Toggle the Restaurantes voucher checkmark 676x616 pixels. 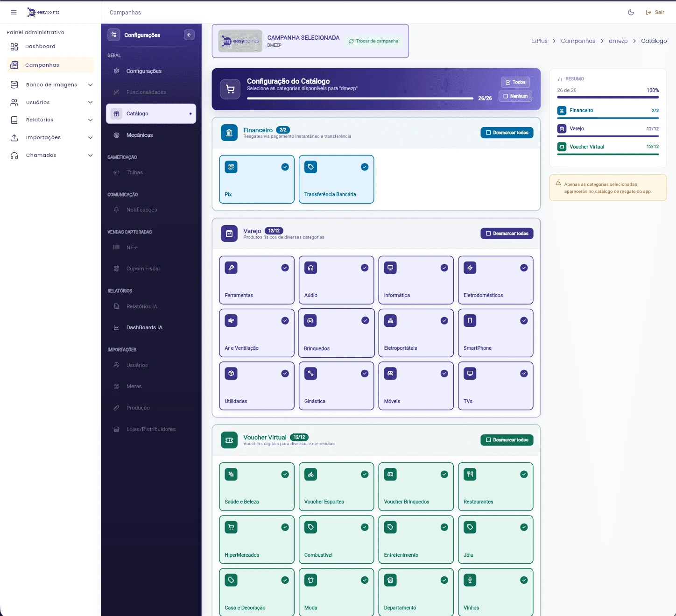pyautogui.click(x=524, y=474)
